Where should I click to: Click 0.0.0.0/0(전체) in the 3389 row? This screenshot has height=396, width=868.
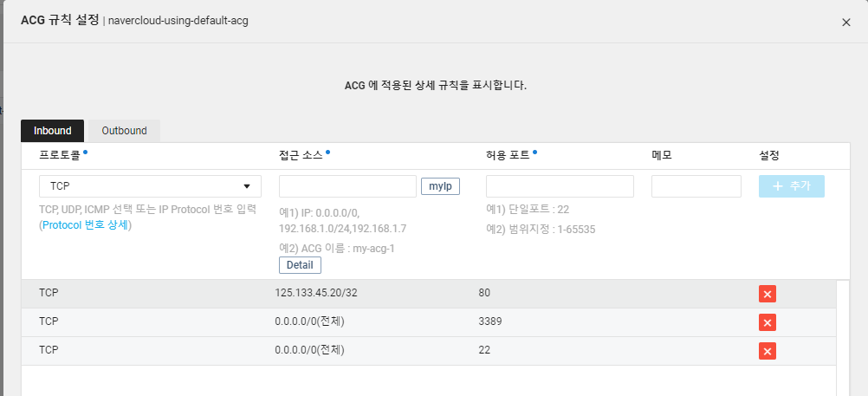tap(309, 321)
